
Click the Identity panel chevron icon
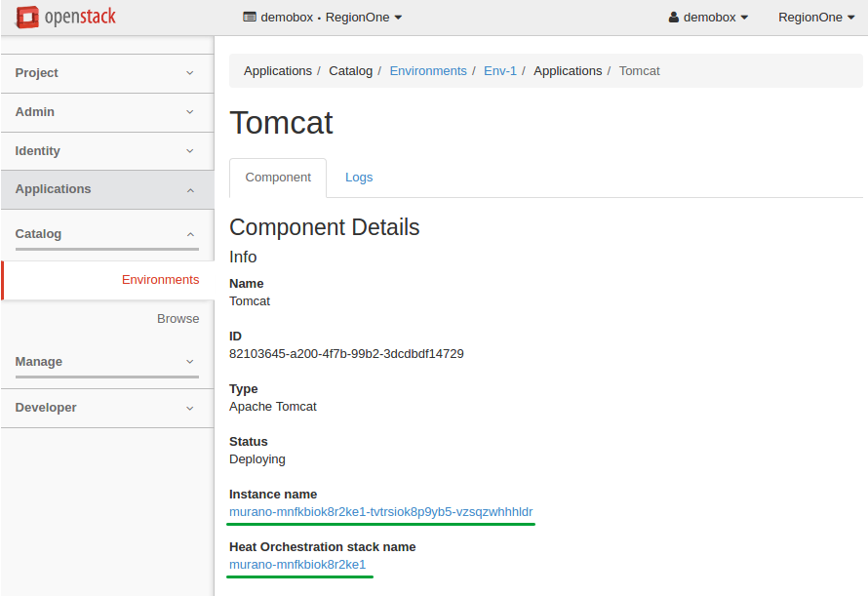pos(190,151)
